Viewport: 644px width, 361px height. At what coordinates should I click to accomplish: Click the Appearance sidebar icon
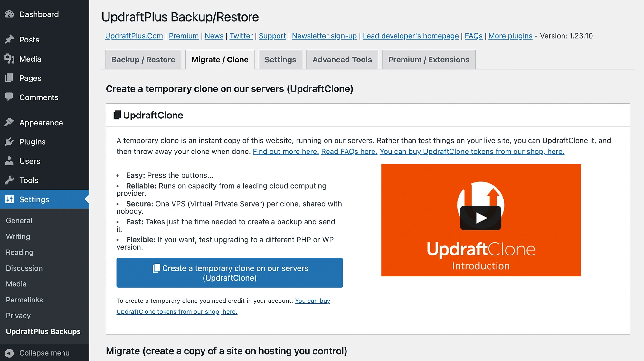(x=10, y=122)
